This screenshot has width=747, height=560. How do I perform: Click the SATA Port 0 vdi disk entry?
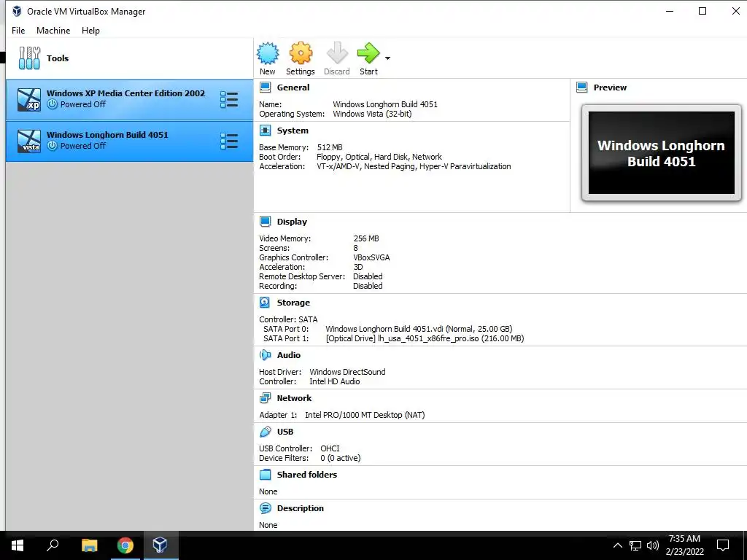tap(419, 329)
